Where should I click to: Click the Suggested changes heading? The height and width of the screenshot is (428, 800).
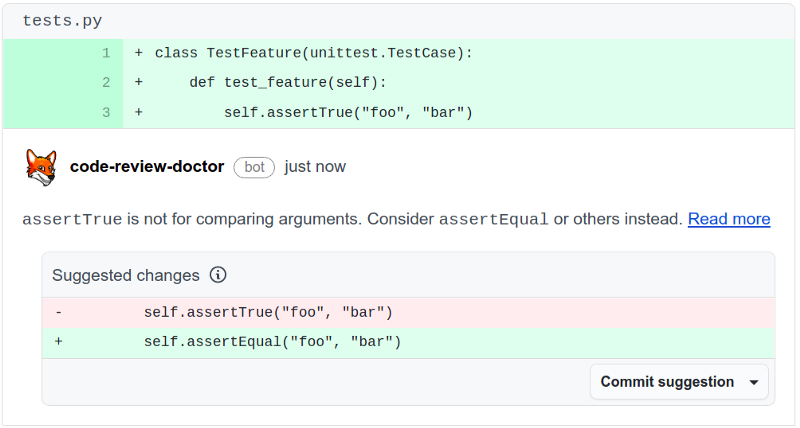[126, 275]
